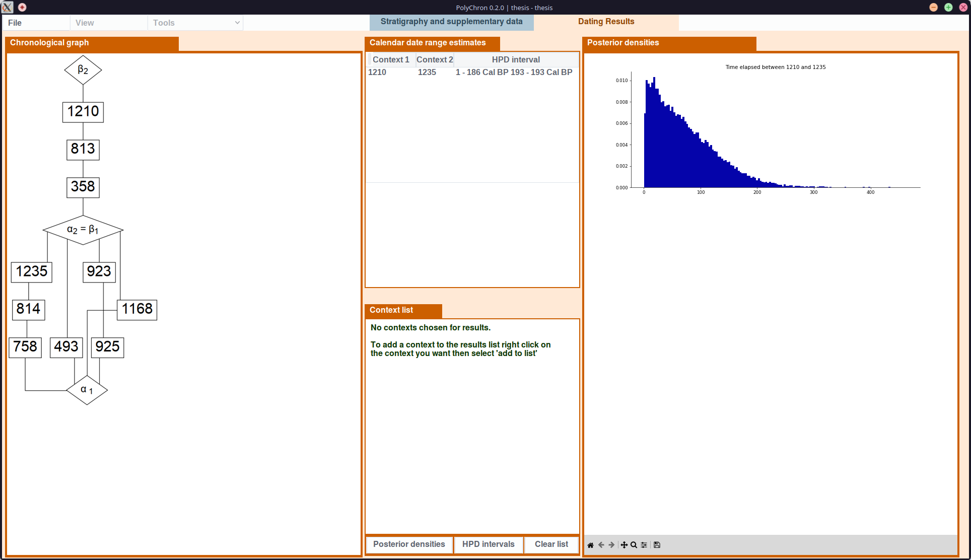Image resolution: width=971 pixels, height=560 pixels.
Task: Activate the pan/move plot tool
Action: 624,545
